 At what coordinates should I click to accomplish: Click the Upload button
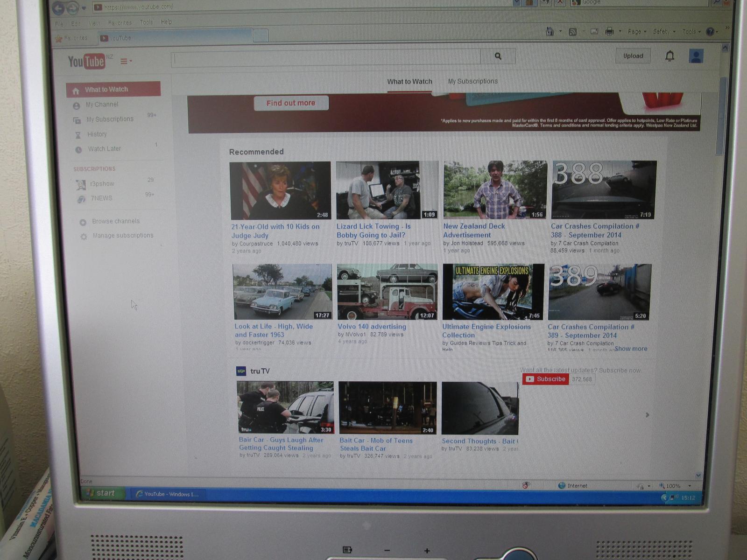click(633, 56)
